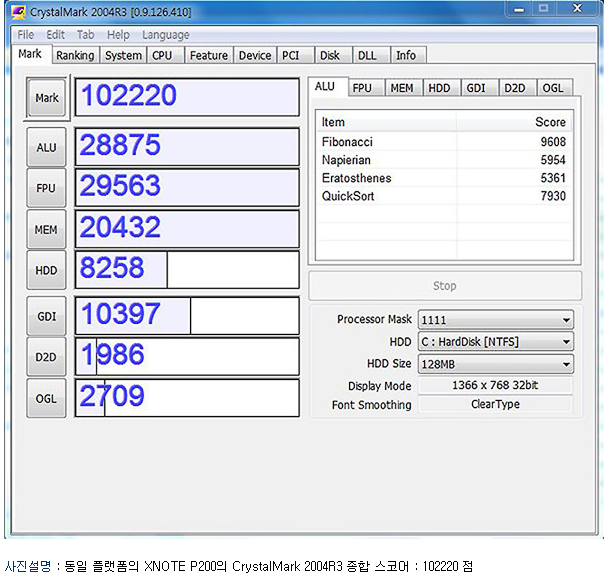
Task: Click the Score column header
Action: point(514,122)
